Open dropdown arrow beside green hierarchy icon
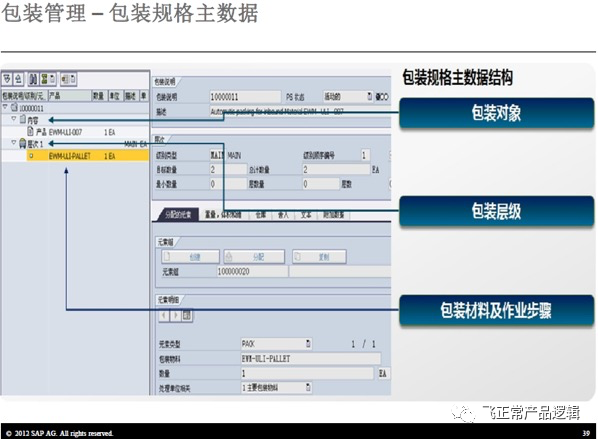 (53, 79)
